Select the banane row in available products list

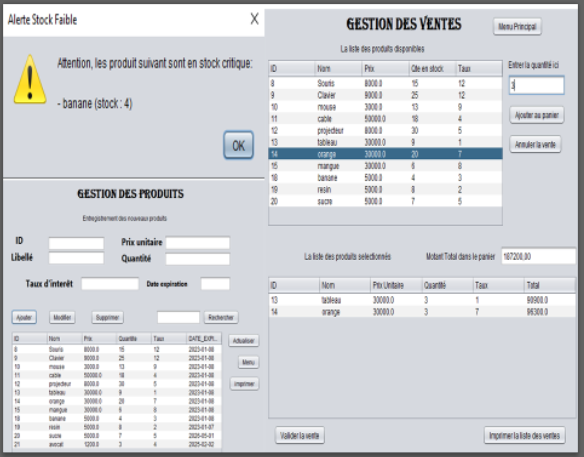click(x=385, y=178)
